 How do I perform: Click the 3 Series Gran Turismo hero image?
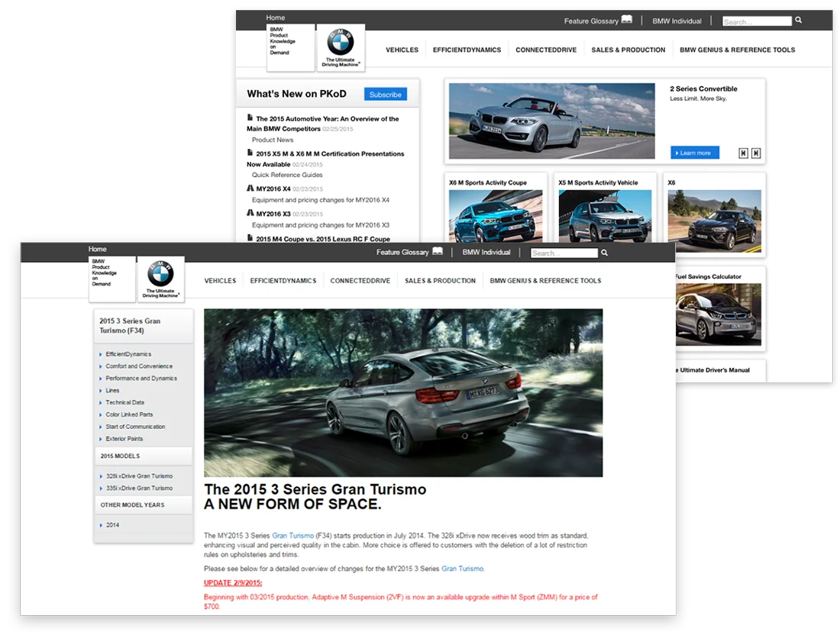pos(403,392)
